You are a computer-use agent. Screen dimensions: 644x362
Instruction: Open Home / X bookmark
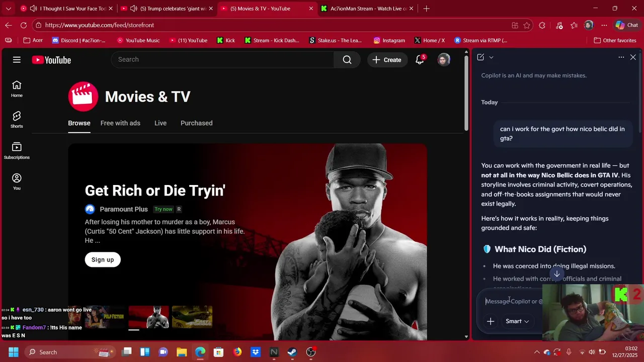pos(430,40)
